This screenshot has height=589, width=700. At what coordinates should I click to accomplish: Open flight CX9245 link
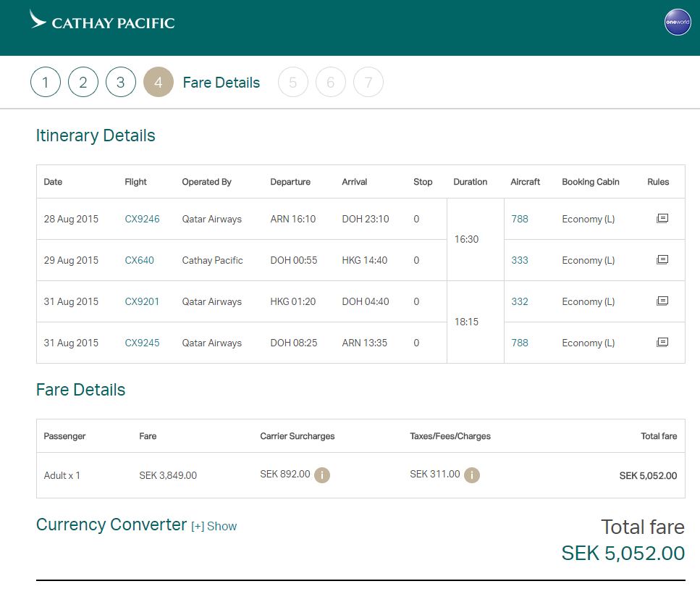click(142, 343)
